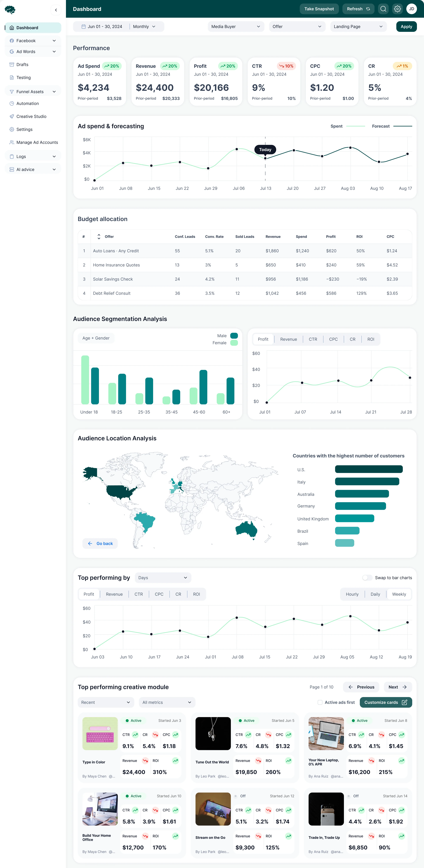The width and height of the screenshot is (424, 868).
Task: Click the brain logo icon
Action: [x=10, y=10]
